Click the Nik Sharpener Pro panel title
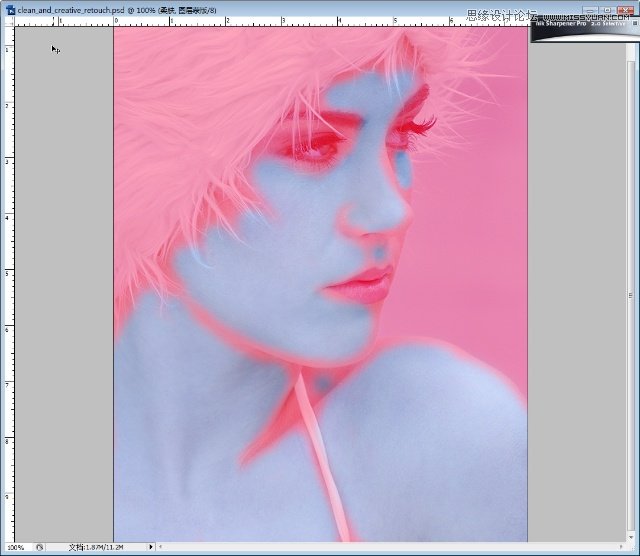This screenshot has width=640, height=556. click(580, 24)
